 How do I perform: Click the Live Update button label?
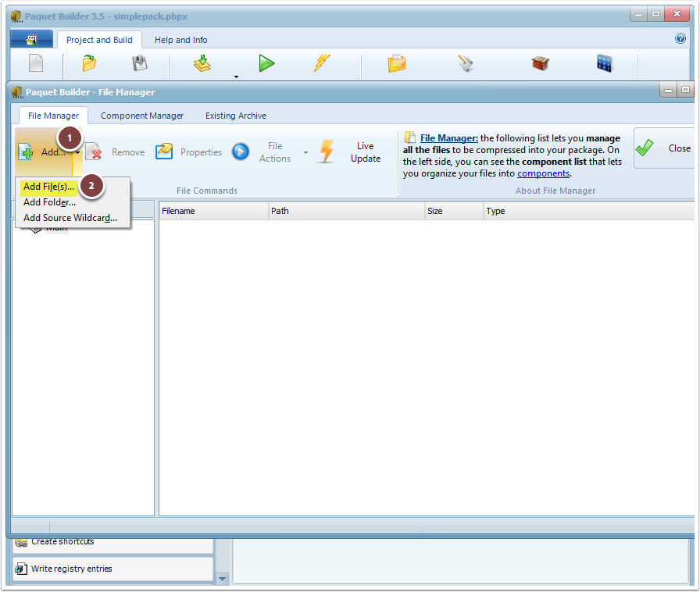point(366,152)
